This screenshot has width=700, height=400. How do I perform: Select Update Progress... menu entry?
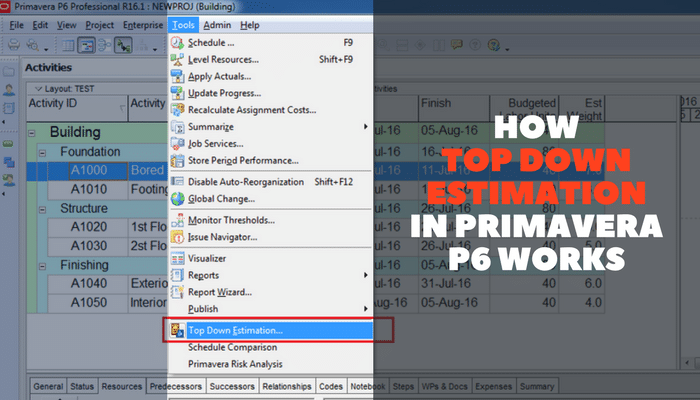(x=270, y=93)
